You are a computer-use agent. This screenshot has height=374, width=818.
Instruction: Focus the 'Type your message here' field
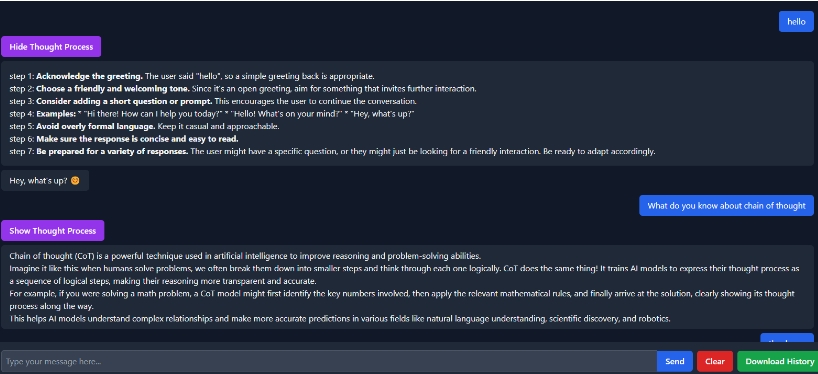click(x=329, y=361)
